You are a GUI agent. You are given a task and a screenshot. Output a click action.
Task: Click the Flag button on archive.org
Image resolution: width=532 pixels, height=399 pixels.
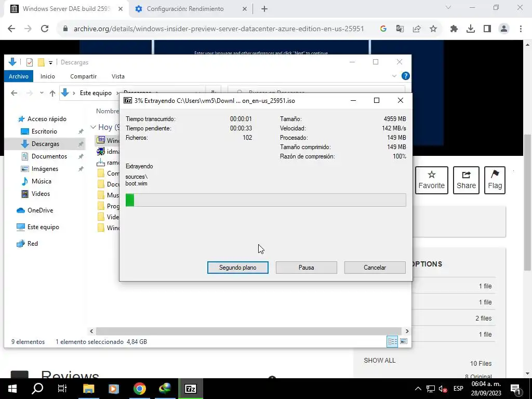(x=495, y=180)
